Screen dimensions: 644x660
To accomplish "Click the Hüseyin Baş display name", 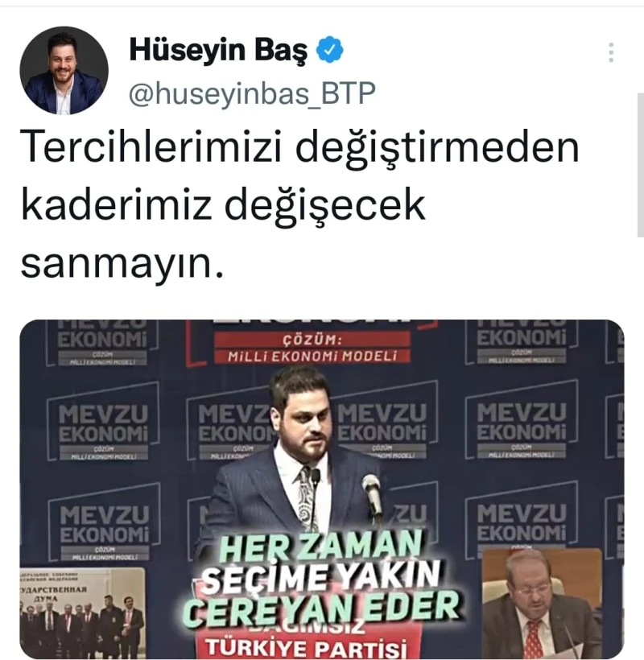I will [x=218, y=50].
